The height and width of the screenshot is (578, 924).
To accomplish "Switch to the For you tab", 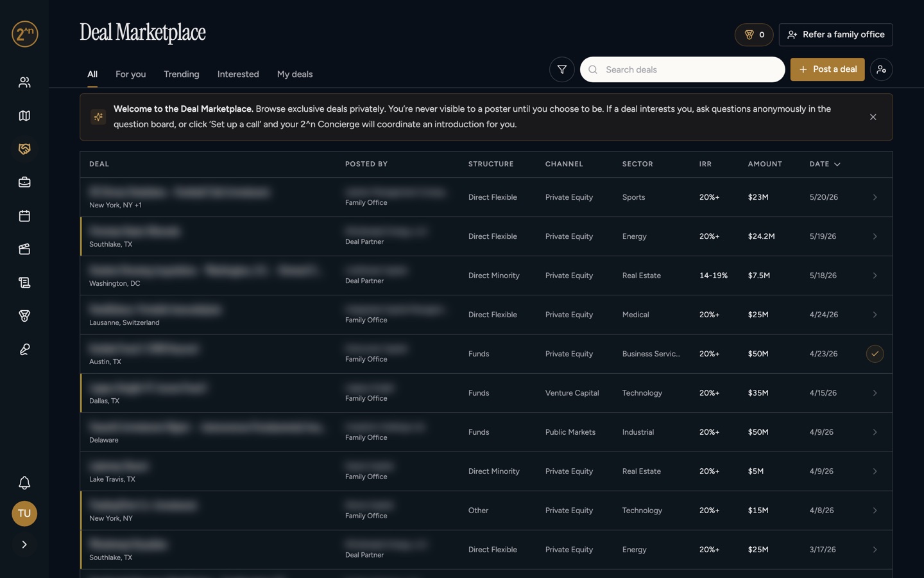I will 131,74.
